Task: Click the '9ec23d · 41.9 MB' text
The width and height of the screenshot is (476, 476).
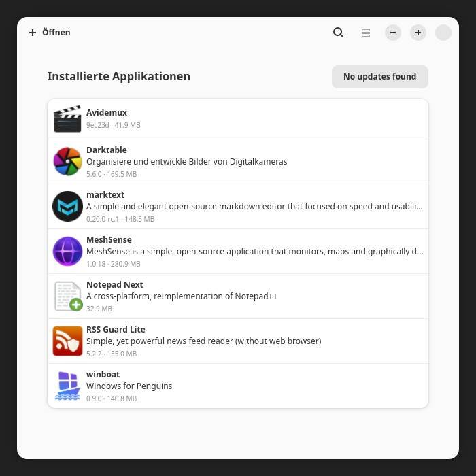Action: (x=114, y=125)
